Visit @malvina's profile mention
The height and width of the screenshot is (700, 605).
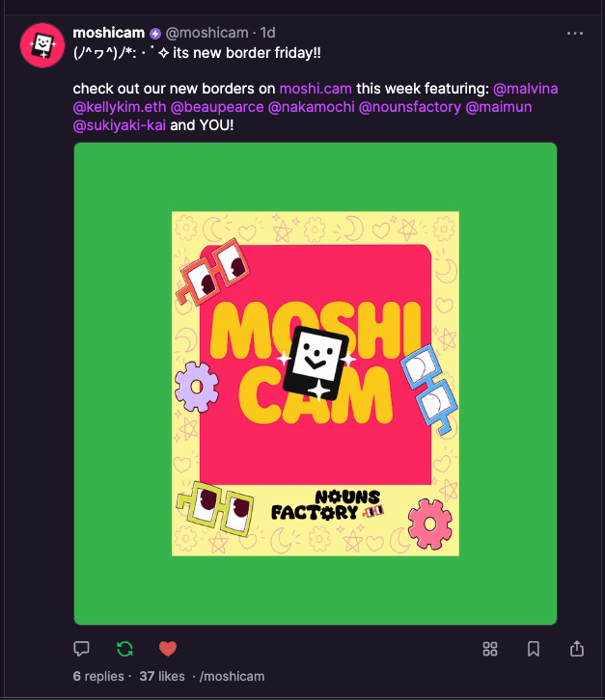pos(526,89)
